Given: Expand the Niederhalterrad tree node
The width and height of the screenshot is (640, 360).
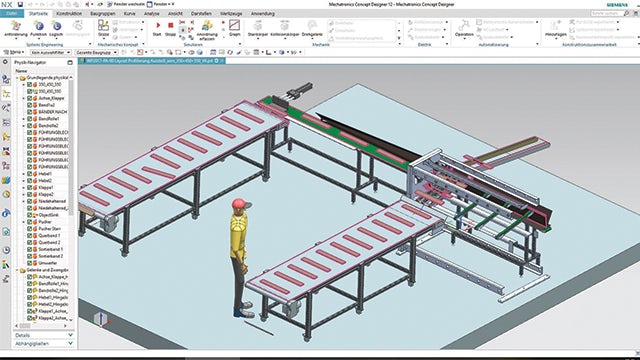Looking at the screenshot, I should [x=24, y=201].
